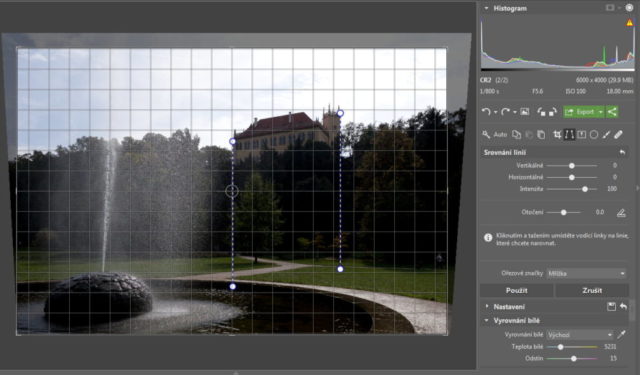
Task: Expand the Nastavení section
Action: coord(486,306)
